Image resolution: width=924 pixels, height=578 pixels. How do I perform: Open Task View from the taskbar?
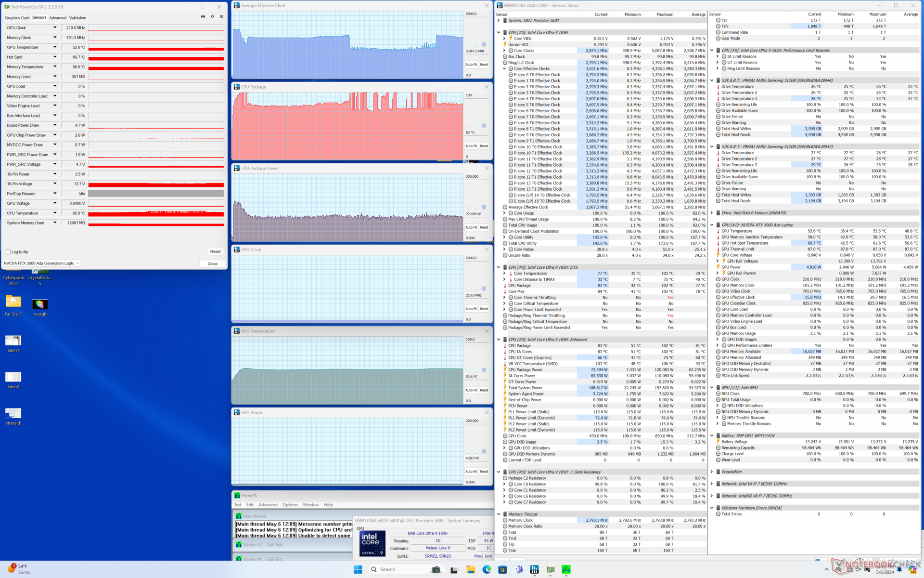[454, 569]
